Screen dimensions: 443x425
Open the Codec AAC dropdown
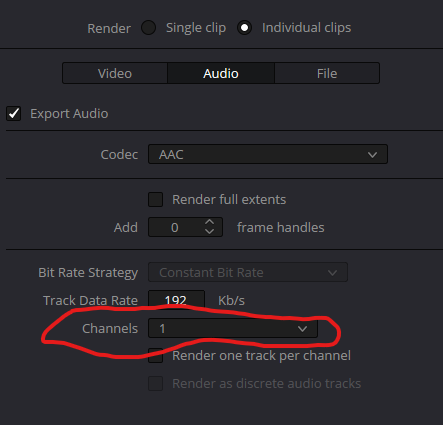click(x=268, y=154)
